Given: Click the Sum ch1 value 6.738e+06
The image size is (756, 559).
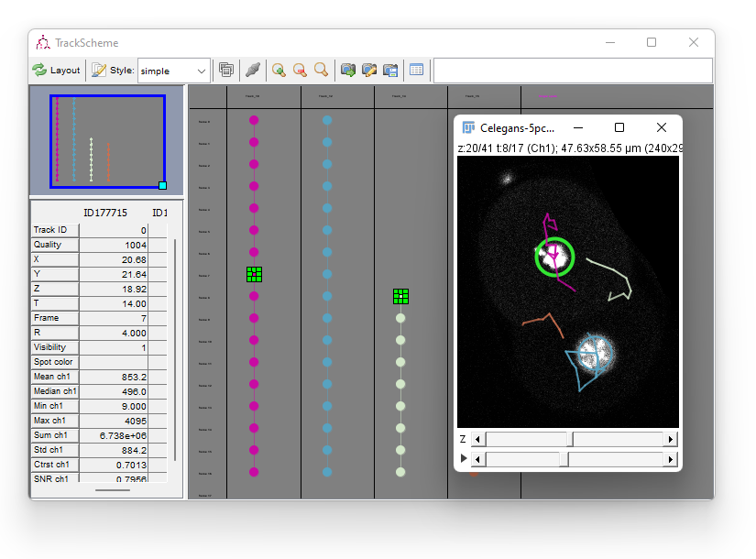Looking at the screenshot, I should [114, 435].
